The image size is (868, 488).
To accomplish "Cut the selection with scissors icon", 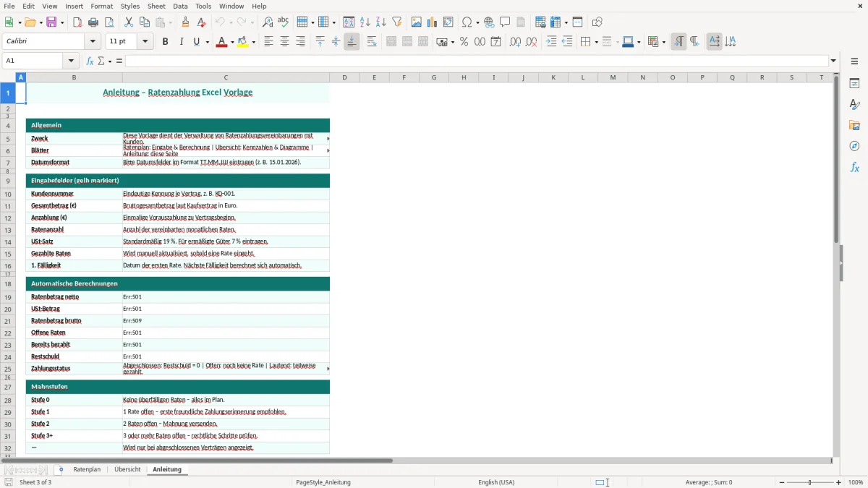I will click(128, 22).
